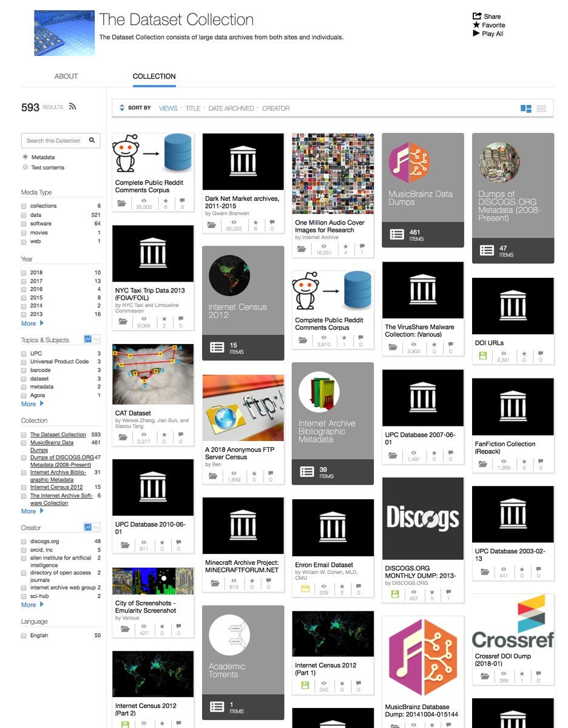568x728 pixels.
Task: Click floppy disk icon on DOI URLs card
Action: point(483,355)
